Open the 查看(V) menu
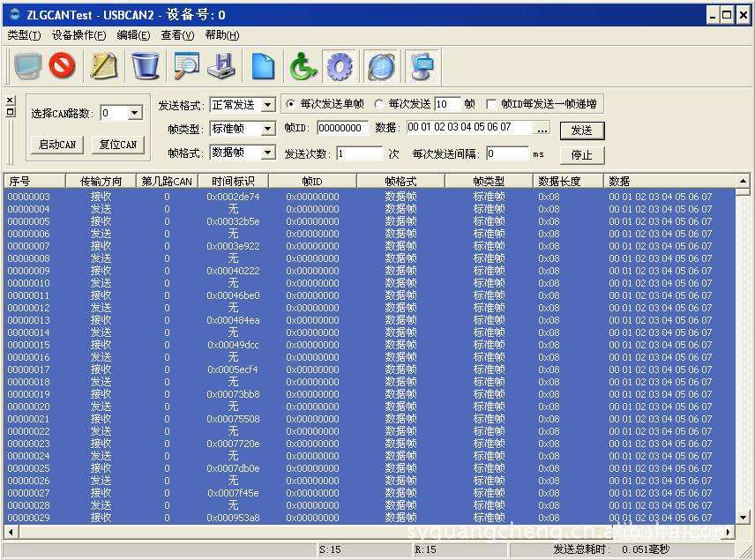 pyautogui.click(x=177, y=35)
